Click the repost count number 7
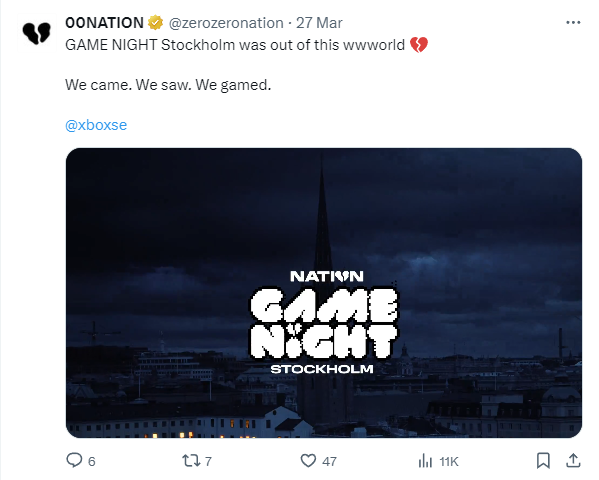This screenshot has height=480, width=599. tap(208, 462)
